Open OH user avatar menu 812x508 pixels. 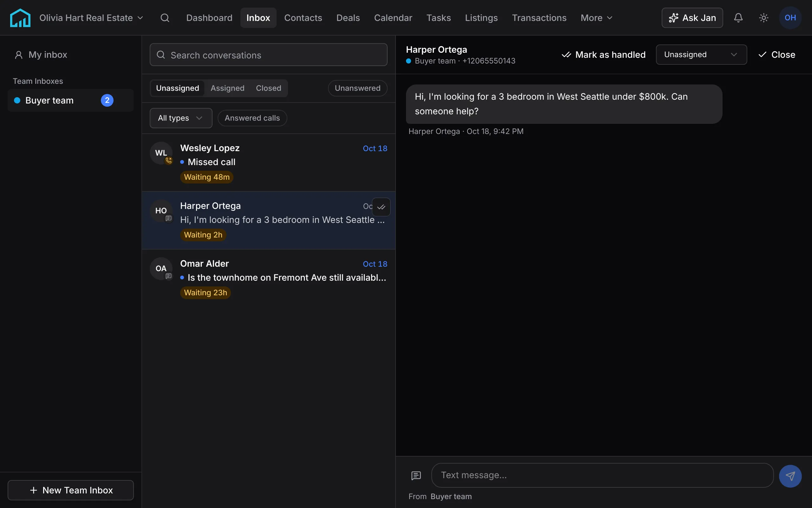pos(790,18)
